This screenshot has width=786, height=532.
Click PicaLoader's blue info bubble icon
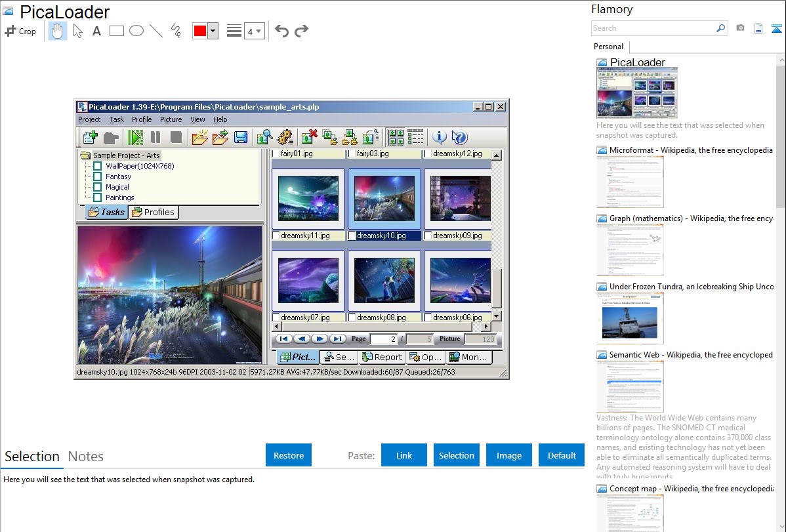(x=439, y=137)
